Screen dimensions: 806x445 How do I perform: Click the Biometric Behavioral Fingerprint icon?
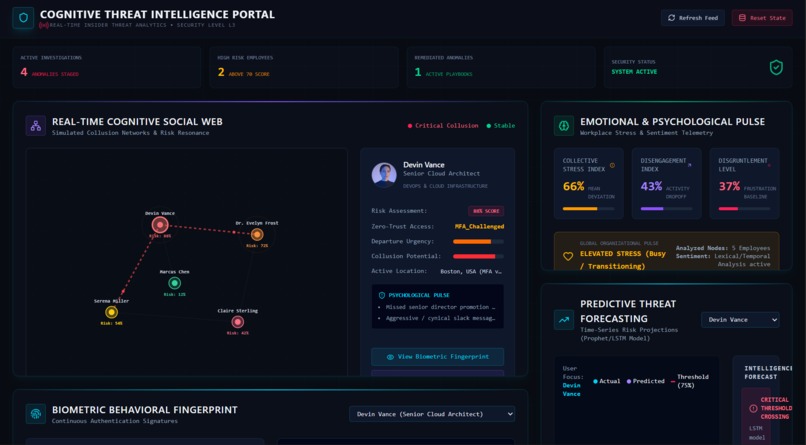click(x=35, y=414)
